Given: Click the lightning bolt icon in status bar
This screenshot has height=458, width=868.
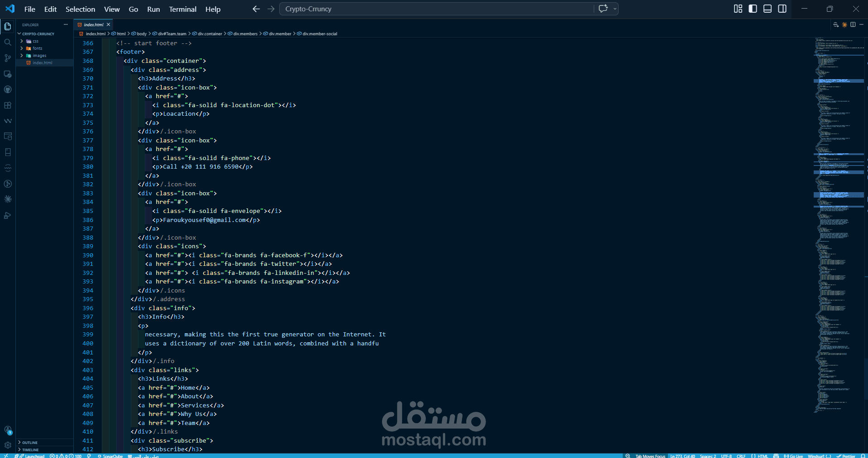Looking at the screenshot, I should [89, 456].
